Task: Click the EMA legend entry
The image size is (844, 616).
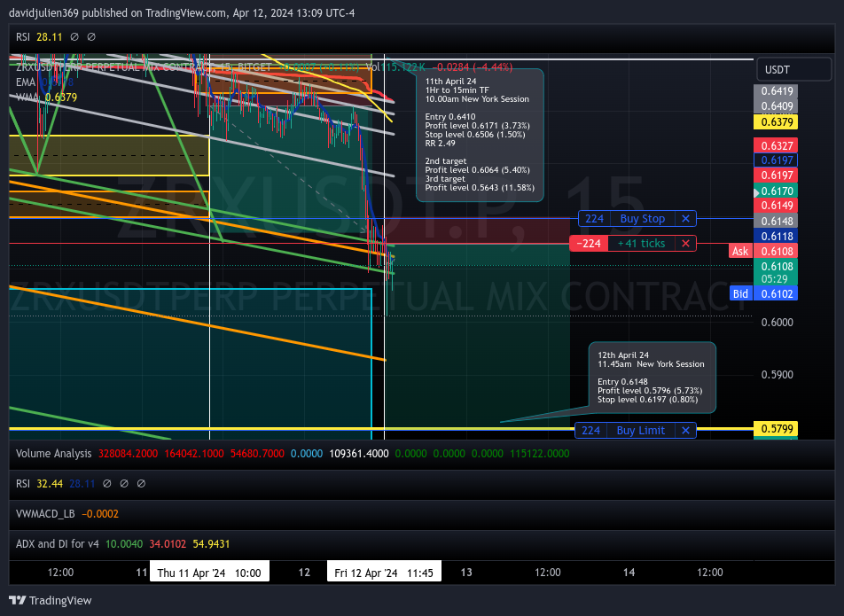Action: click(x=44, y=82)
